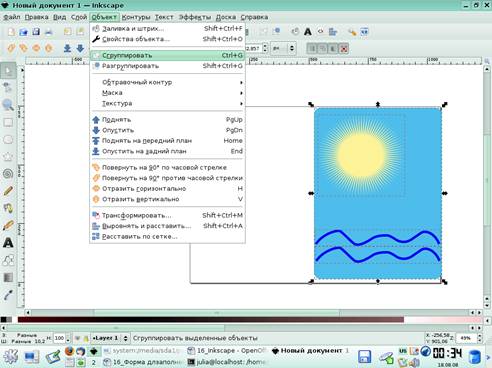Toggle the last affect button in controls bar
Screen dimensions: 492x368
(x=344, y=49)
